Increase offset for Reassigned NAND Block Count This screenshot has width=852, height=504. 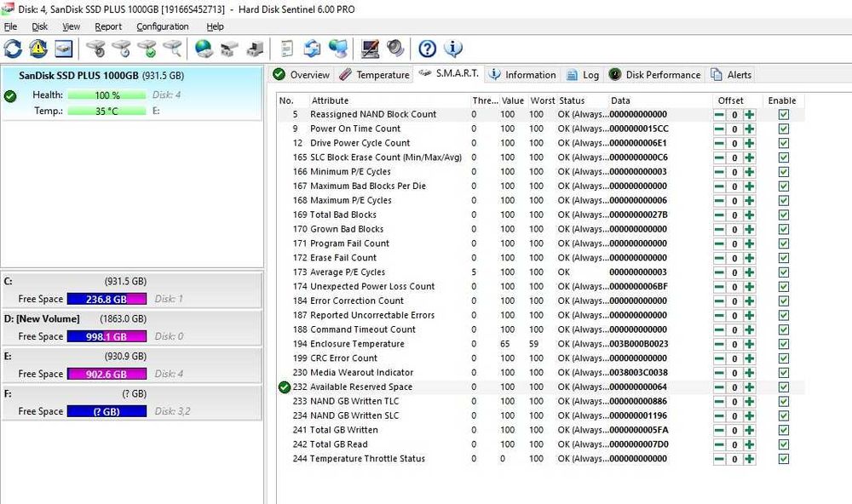tap(749, 115)
